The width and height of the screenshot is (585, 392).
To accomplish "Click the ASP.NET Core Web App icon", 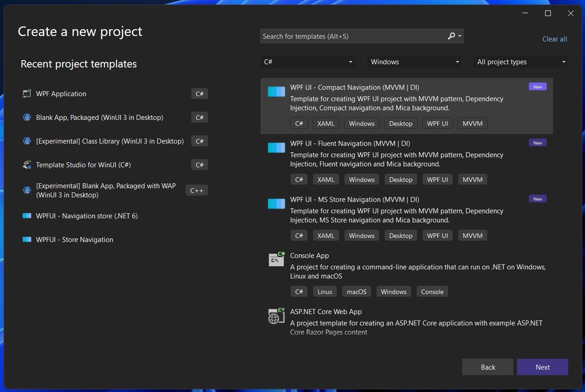I will [x=276, y=315].
